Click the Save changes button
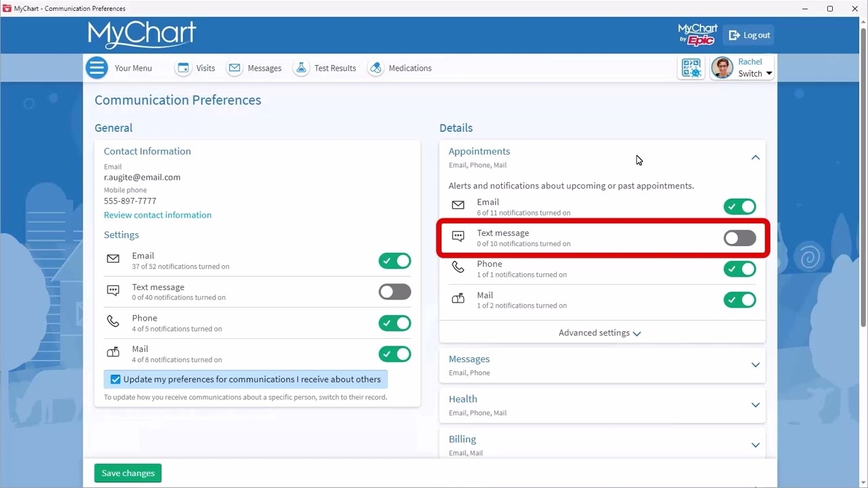 pos(128,473)
